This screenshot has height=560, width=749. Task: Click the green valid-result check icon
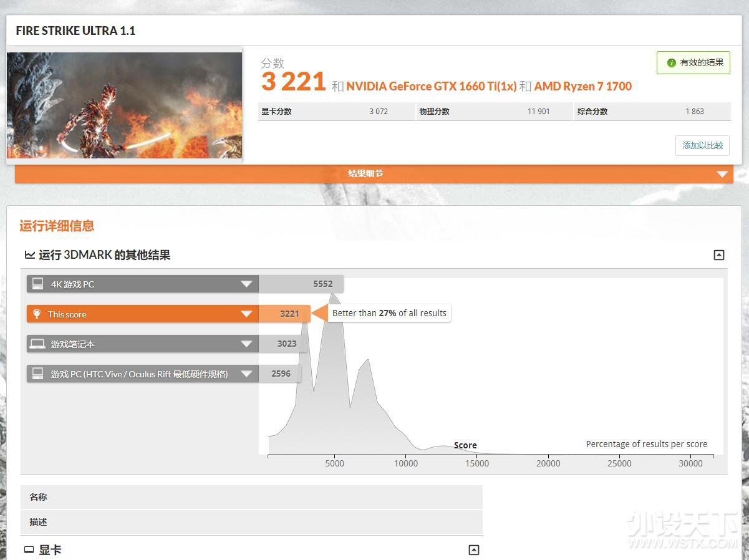pos(671,62)
